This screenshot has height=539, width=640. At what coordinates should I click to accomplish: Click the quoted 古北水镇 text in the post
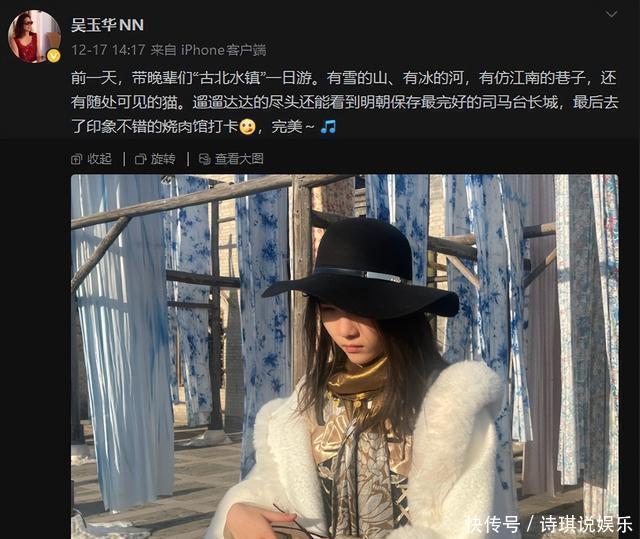[230, 78]
